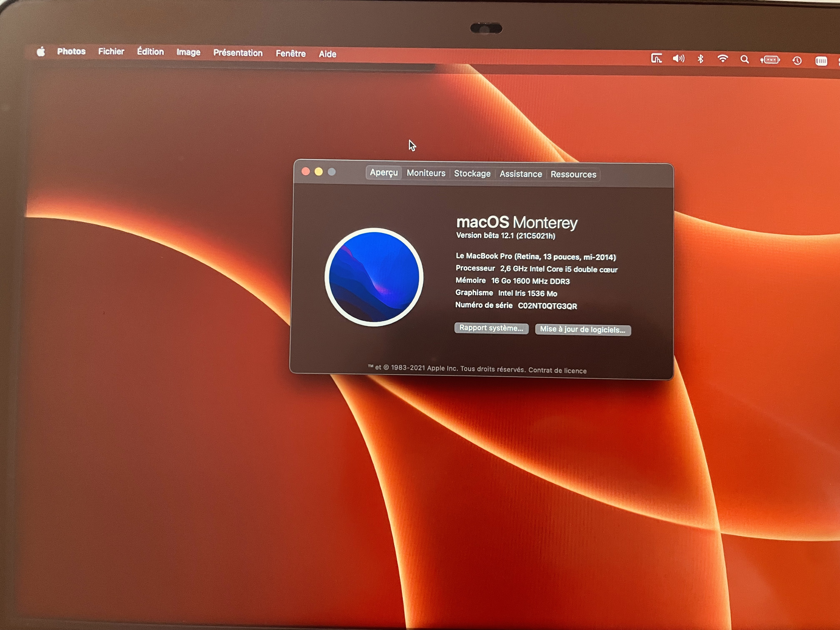Viewport: 840px width, 630px height.
Task: Open the Photos application menu
Action: point(71,51)
